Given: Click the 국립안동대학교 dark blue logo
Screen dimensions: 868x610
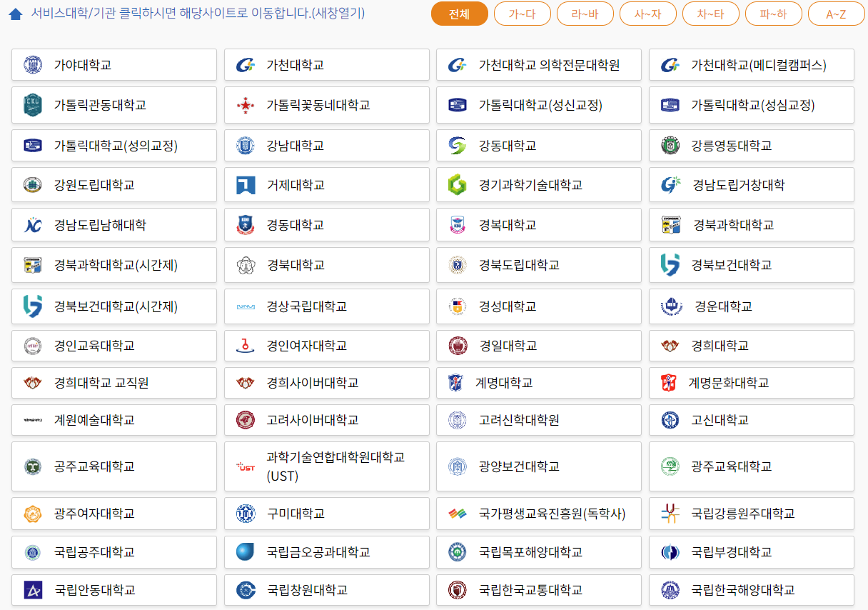Looking at the screenshot, I should click(33, 590).
